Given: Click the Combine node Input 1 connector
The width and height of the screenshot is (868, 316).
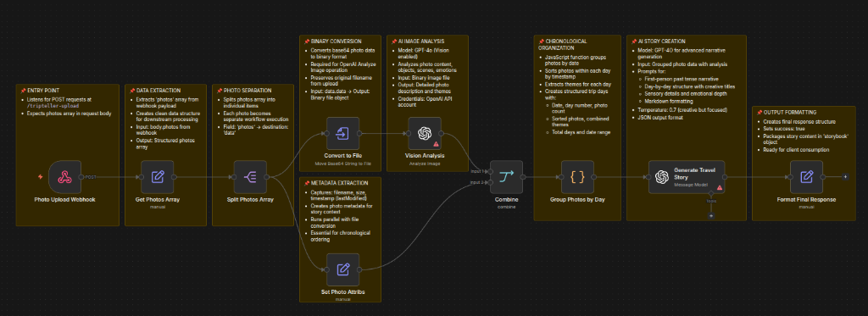Looking at the screenshot, I should tap(490, 171).
